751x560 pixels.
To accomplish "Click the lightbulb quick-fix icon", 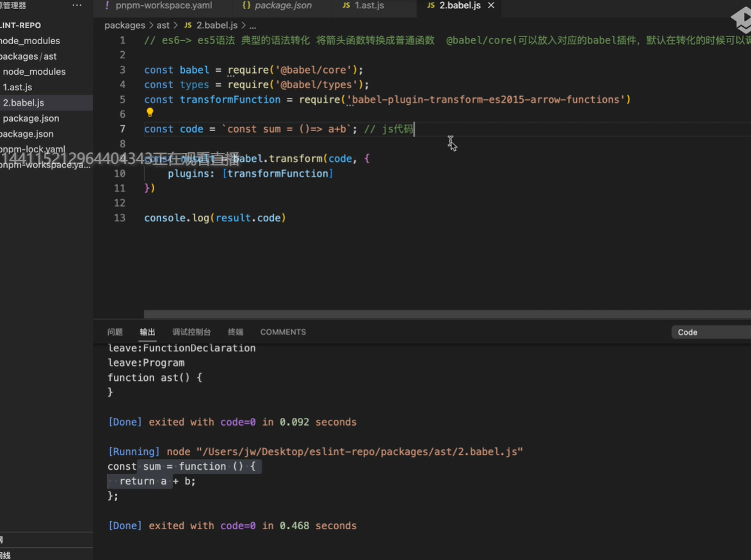I will click(150, 113).
